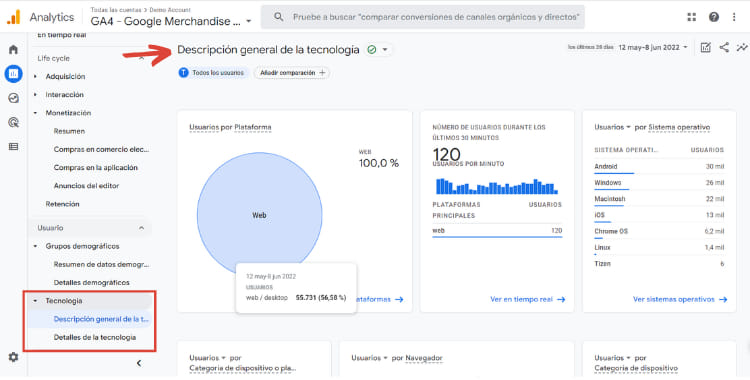Click the Chrome OS row
The image size is (750, 380).
click(659, 232)
